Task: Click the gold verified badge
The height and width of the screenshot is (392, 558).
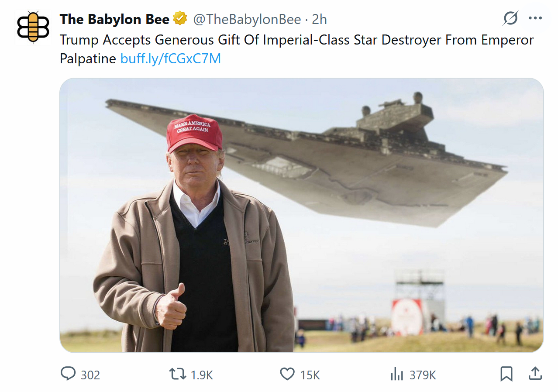Action: [180, 19]
